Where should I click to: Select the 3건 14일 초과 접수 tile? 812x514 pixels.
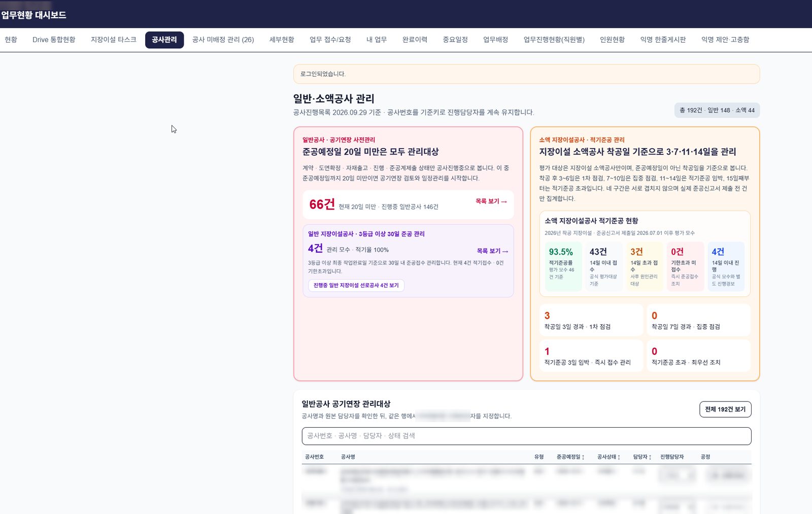tap(645, 266)
